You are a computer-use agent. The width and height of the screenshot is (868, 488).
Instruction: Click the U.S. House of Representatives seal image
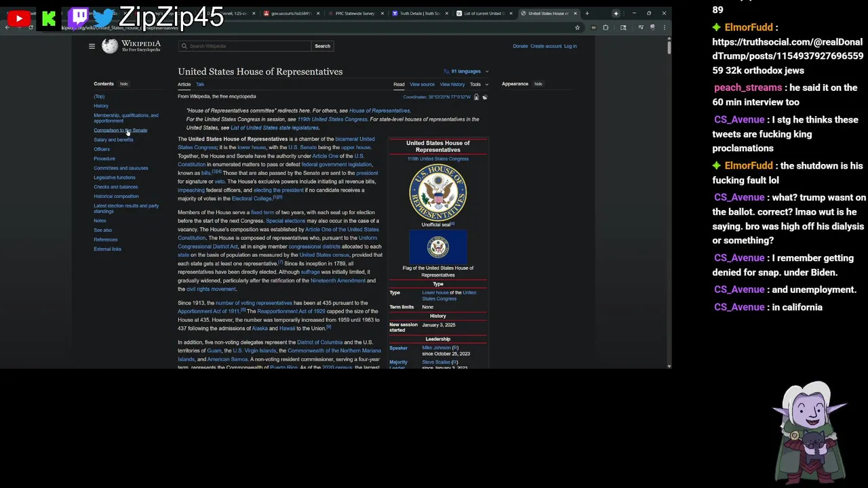pos(438,192)
